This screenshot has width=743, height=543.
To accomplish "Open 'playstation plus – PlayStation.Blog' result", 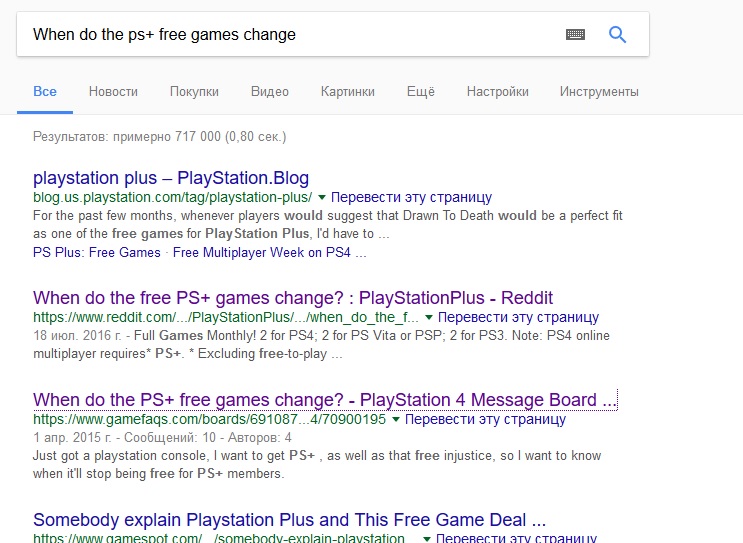I will (171, 178).
